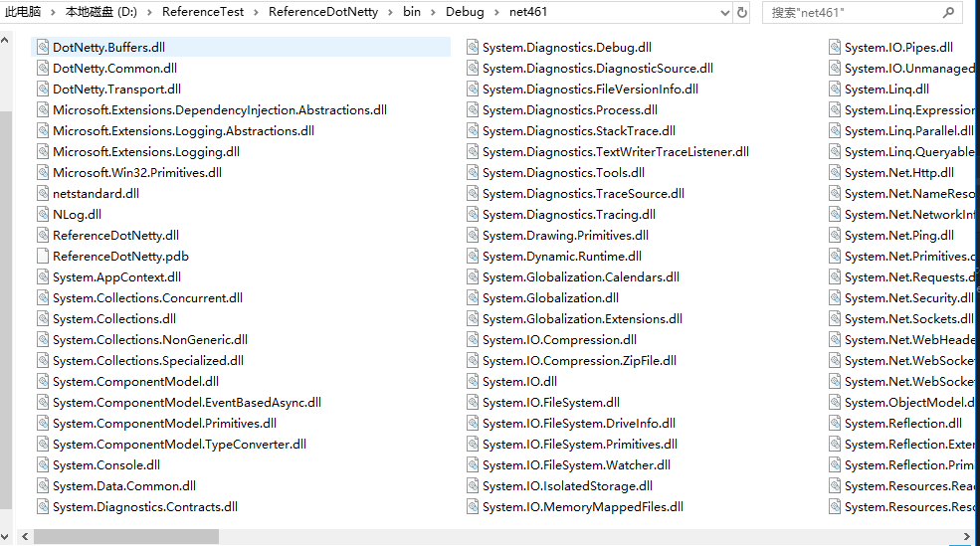
Task: Select System.Drawing.Primitives.dll
Action: pyautogui.click(x=566, y=236)
